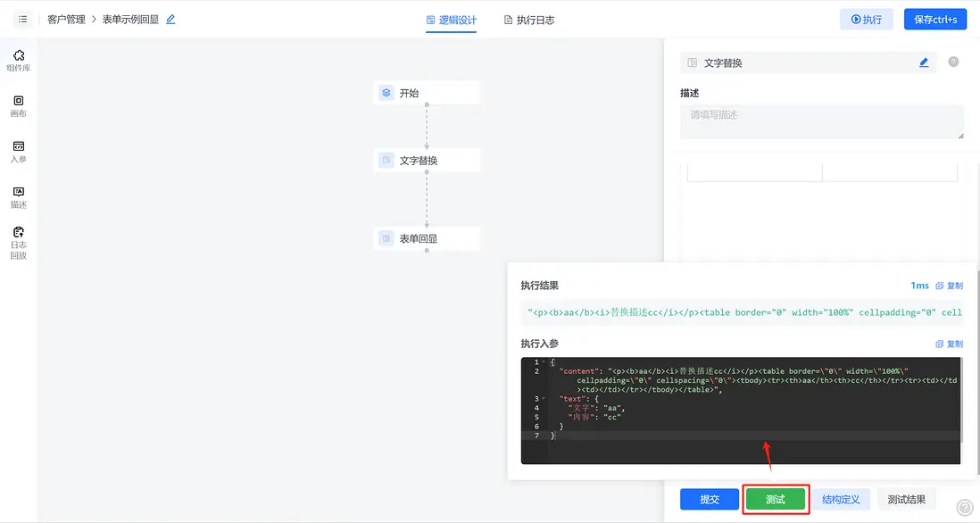980x523 pixels.
Task: Open the 入参 input parameters panel
Action: click(x=19, y=152)
